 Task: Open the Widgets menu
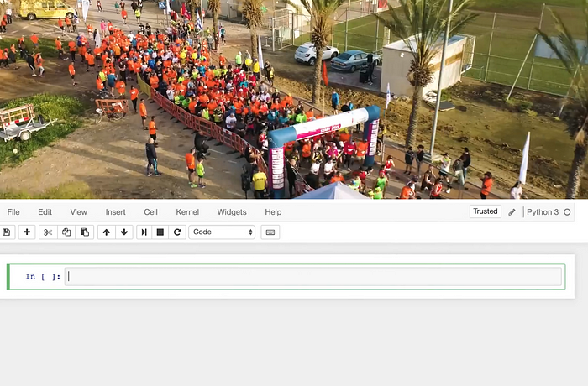coord(232,212)
